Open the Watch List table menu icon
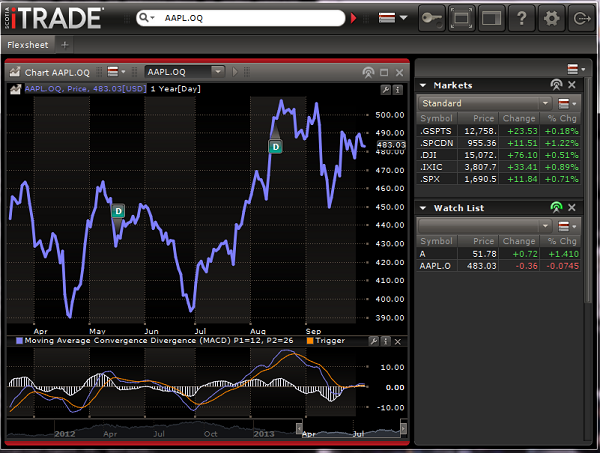This screenshot has height=453, width=600. point(567,226)
